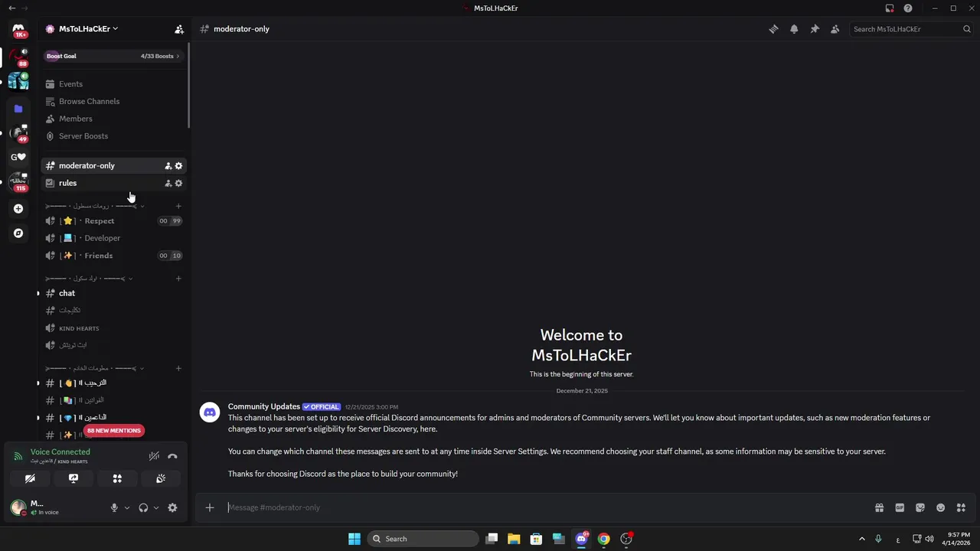Open the sticker picker
The width and height of the screenshot is (980, 551).
point(920,507)
